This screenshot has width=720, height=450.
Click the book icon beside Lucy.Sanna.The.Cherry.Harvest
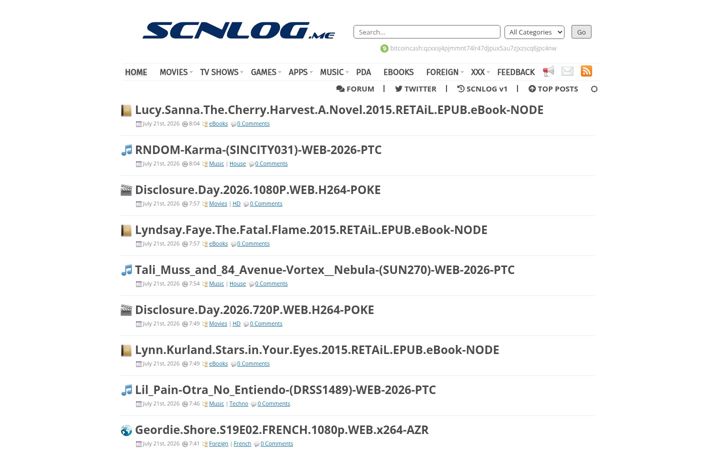click(126, 110)
